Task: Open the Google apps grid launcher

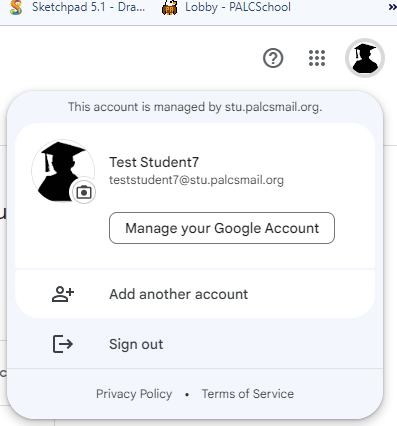Action: 317,58
